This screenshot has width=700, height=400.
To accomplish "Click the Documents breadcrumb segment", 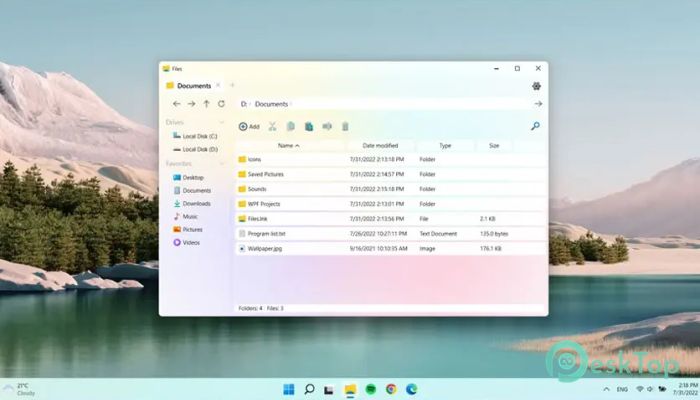I will click(x=271, y=104).
